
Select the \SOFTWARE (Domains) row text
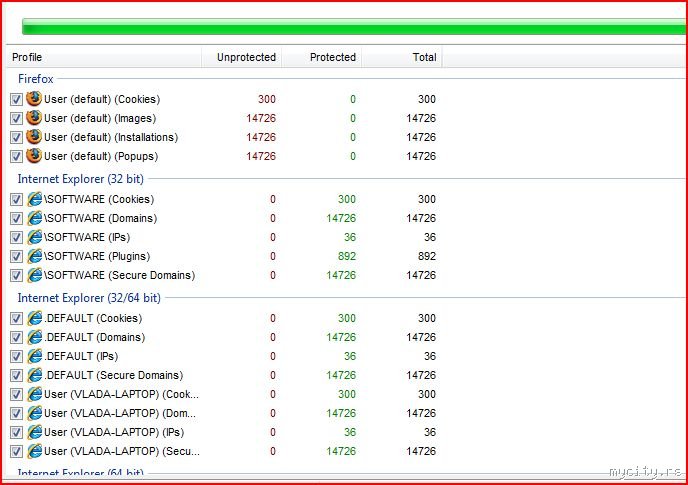(100, 218)
